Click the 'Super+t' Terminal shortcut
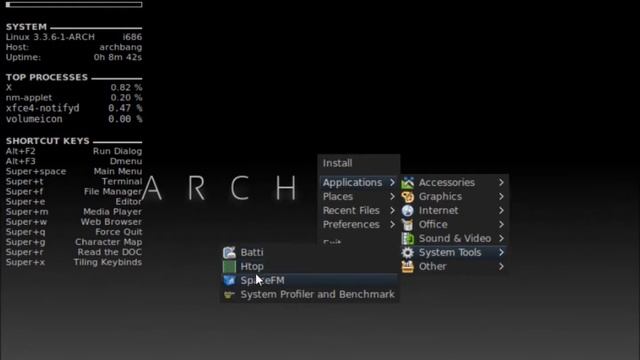 [x=74, y=181]
